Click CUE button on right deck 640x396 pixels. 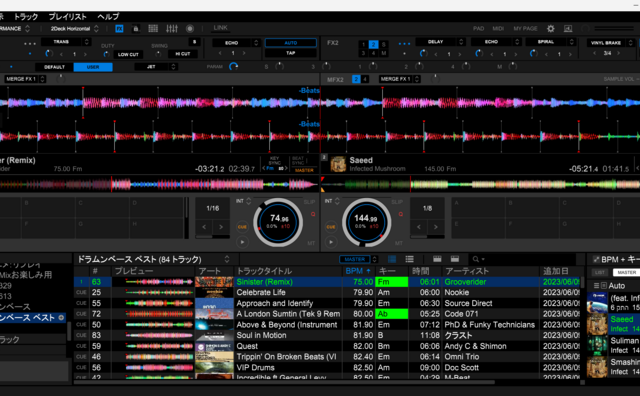331,227
